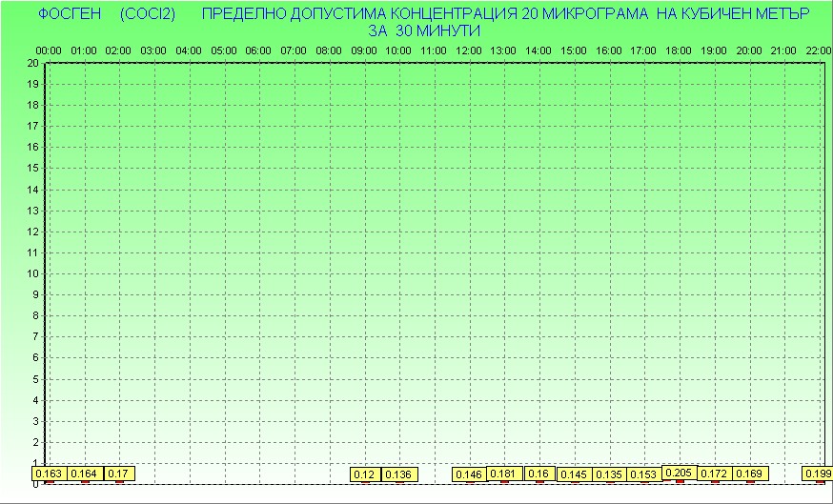Pick the 0.135 value label
The image size is (833, 504).
tap(609, 474)
